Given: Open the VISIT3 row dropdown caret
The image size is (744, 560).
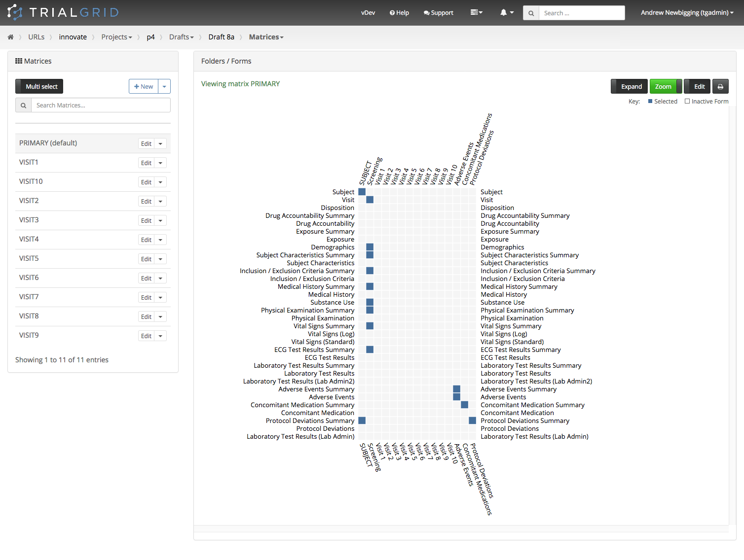Looking at the screenshot, I should [160, 220].
